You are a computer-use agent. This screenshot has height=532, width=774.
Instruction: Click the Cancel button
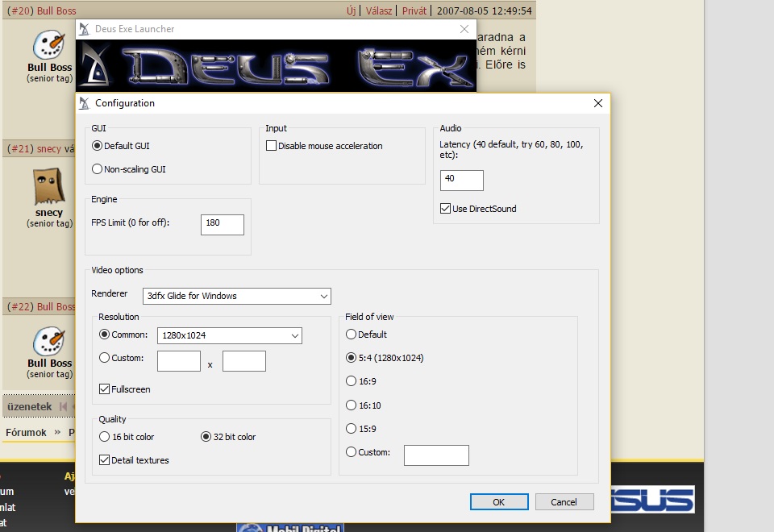[564, 502]
